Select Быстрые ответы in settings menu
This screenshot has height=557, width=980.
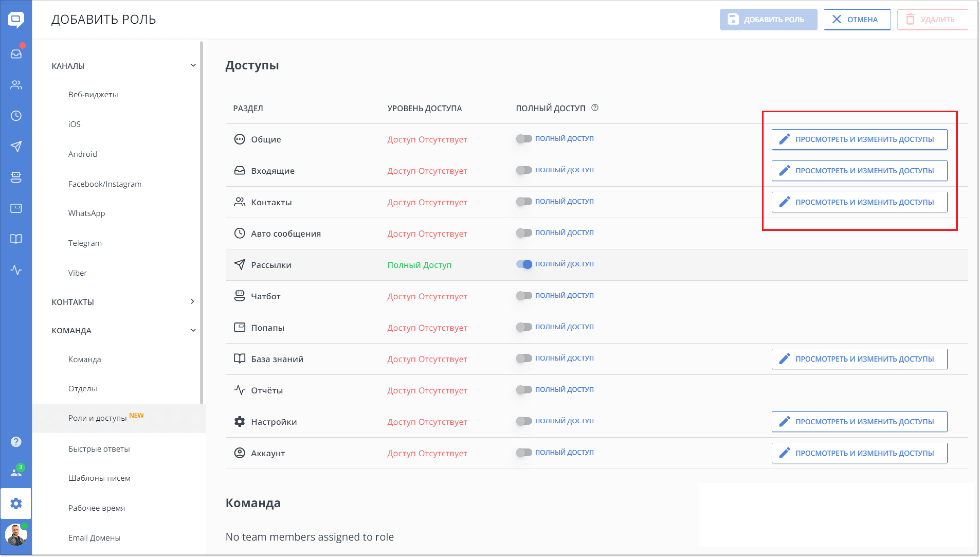click(x=99, y=449)
